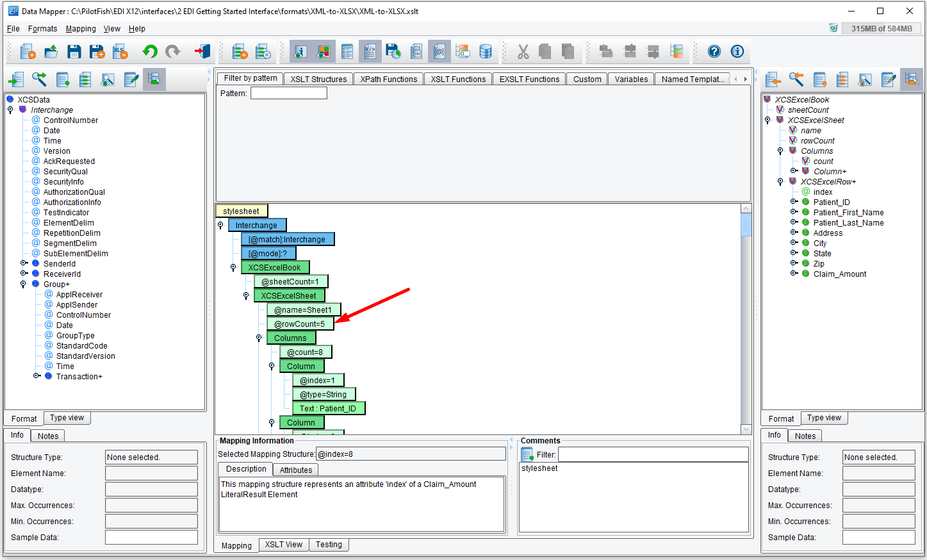Collapse the Interchange node in the source tree
This screenshot has height=560, width=927.
[10, 110]
